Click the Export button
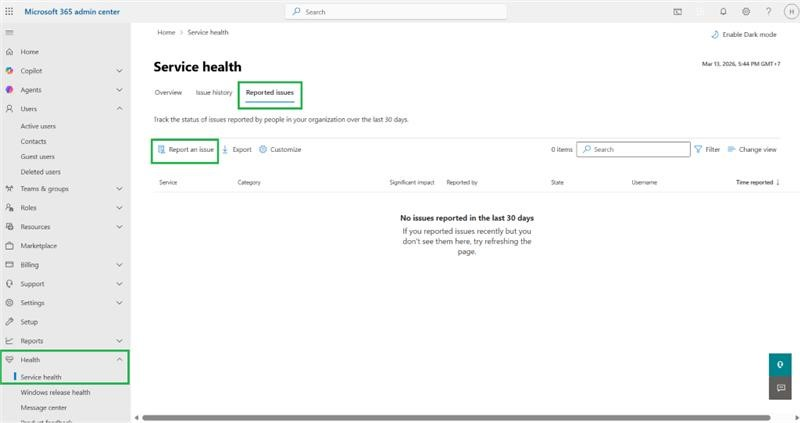The height and width of the screenshot is (423, 800). click(237, 150)
